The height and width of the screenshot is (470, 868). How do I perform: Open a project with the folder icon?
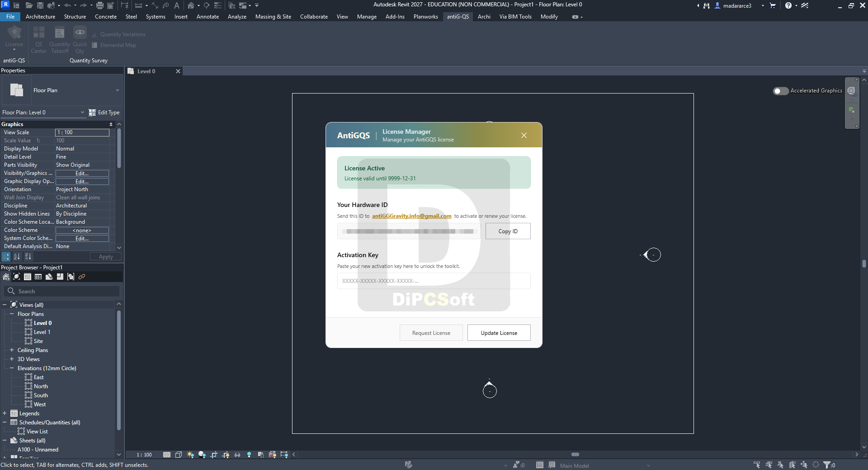click(x=29, y=5)
